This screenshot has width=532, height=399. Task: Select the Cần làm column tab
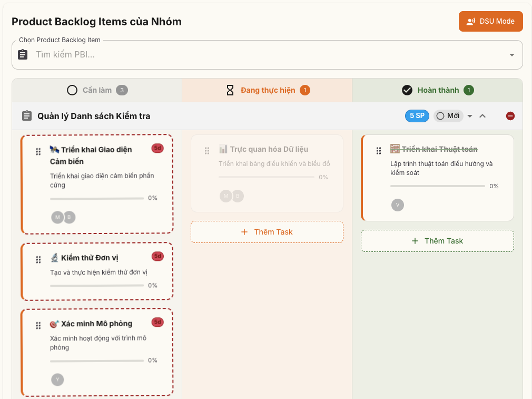97,90
